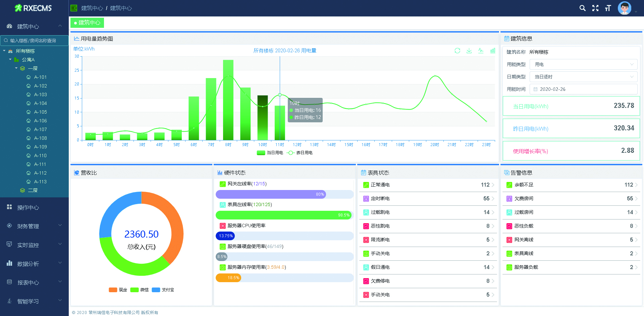Image resolution: width=644 pixels, height=316 pixels.
Task: Open the 定时断电 meter status row
Action: pyautogui.click(x=428, y=198)
